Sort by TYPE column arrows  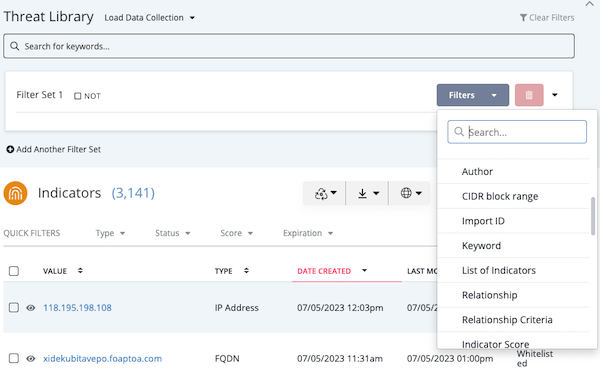[246, 271]
